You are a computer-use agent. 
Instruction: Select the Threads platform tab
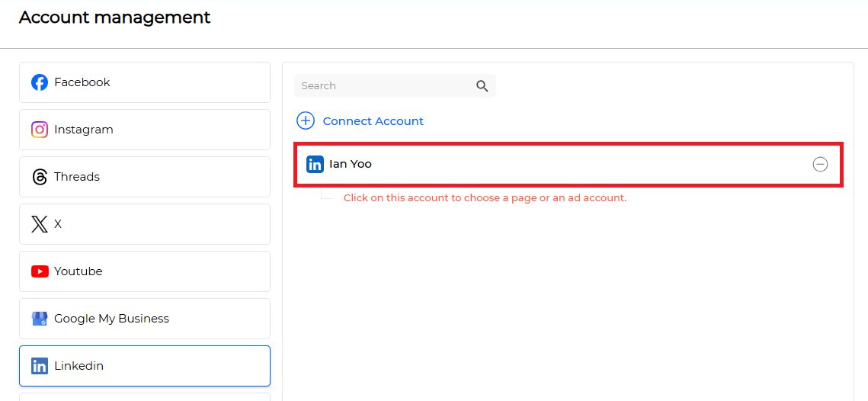point(145,177)
